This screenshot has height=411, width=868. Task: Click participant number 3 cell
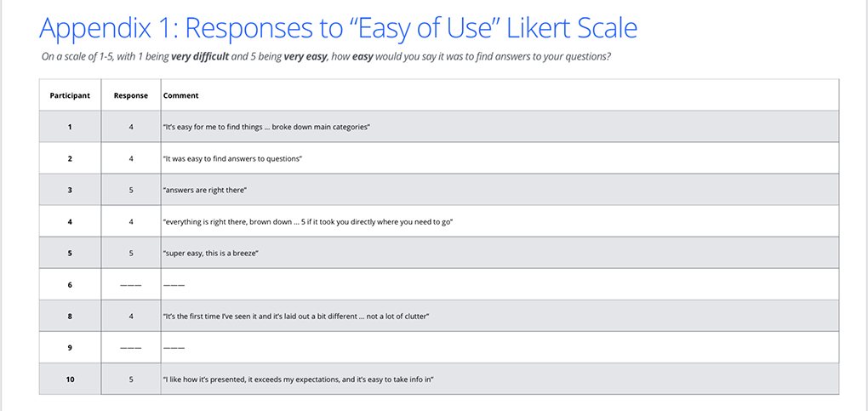(70, 190)
